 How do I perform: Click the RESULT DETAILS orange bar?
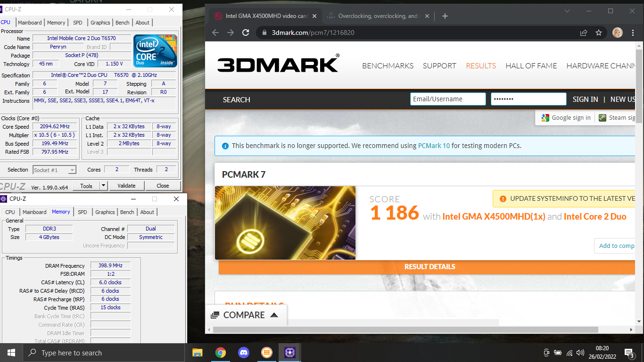(427, 267)
